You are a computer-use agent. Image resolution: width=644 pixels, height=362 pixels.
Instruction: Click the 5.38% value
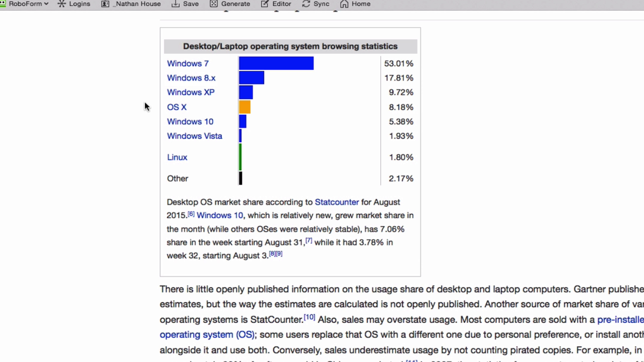click(401, 122)
